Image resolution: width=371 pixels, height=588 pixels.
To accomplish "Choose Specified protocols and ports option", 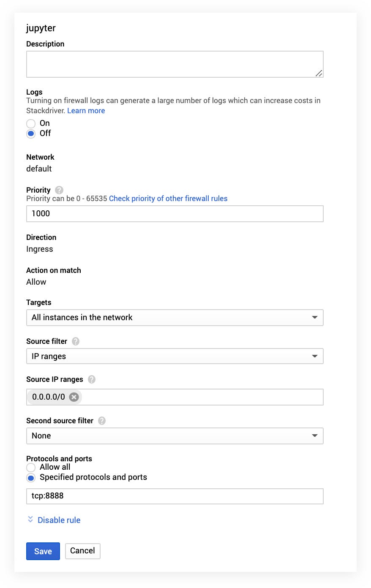I will click(31, 478).
